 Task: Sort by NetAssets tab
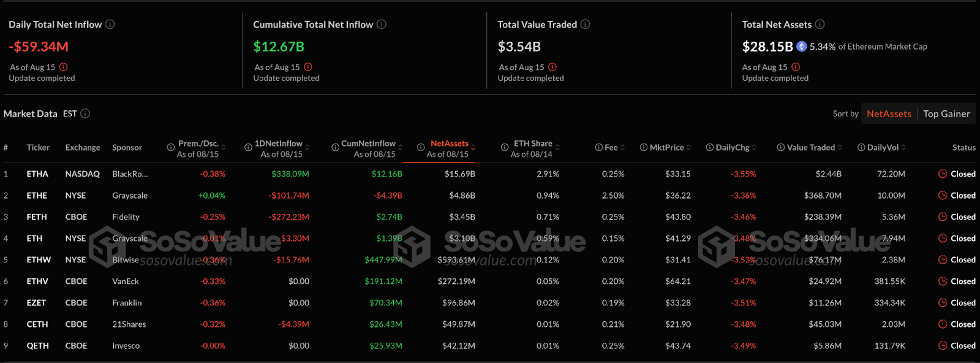click(889, 113)
